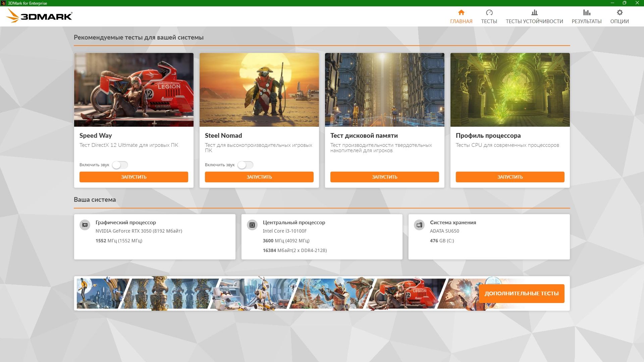Open the РЕЗУЛЬТАТЫ tab
This screenshot has height=362, width=644.
[586, 21]
